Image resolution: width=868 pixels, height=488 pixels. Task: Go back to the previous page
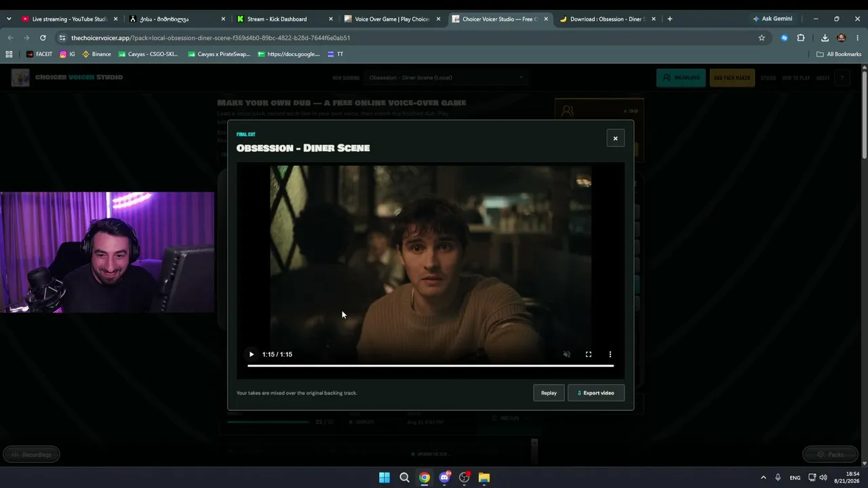[x=10, y=38]
